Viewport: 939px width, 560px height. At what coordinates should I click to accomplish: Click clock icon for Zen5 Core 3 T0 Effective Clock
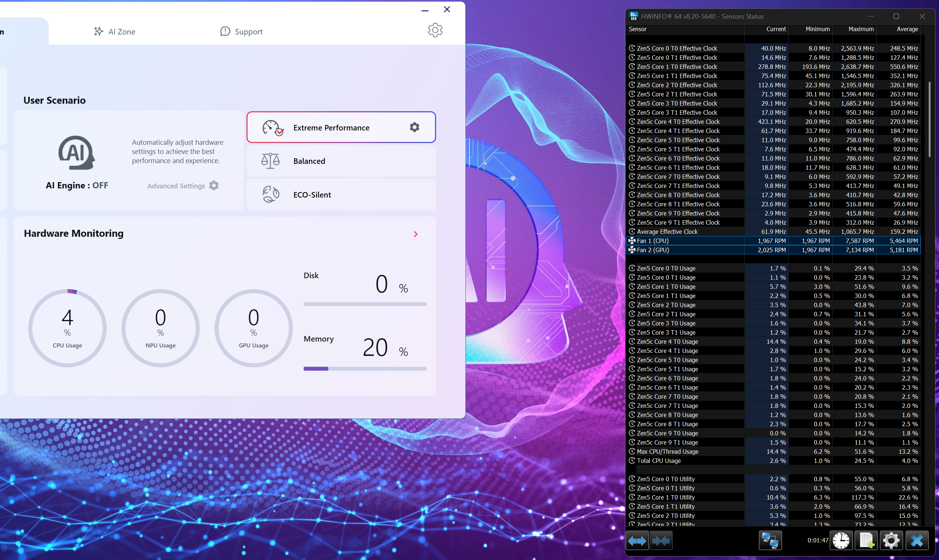pos(632,103)
